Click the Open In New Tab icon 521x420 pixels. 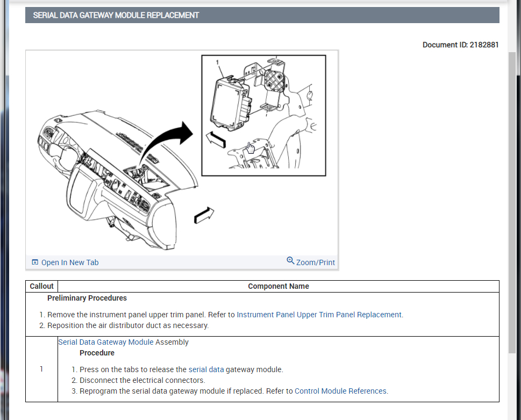pyautogui.click(x=35, y=262)
